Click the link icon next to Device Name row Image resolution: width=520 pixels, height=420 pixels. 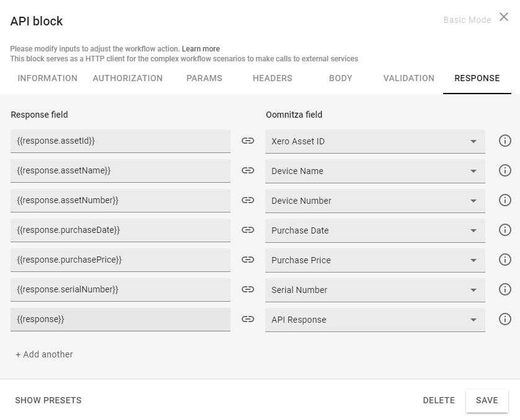point(247,170)
